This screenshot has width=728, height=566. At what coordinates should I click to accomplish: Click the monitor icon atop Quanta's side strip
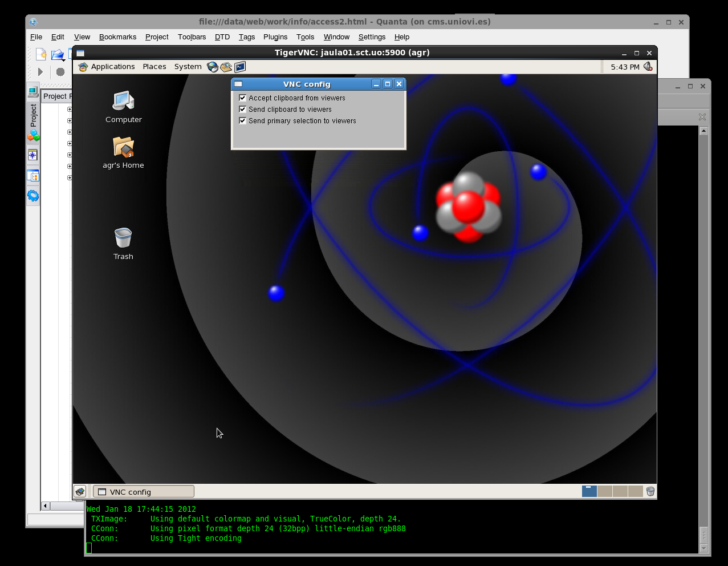[x=33, y=91]
